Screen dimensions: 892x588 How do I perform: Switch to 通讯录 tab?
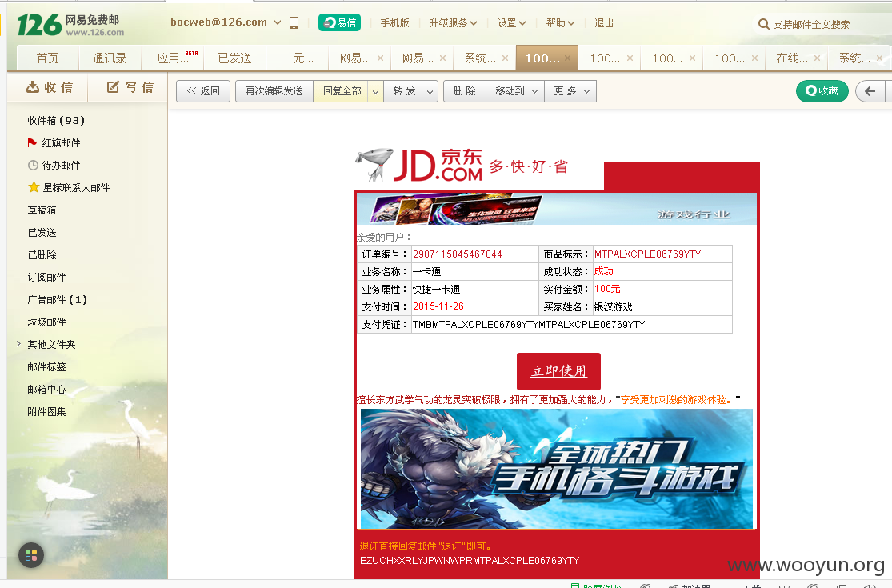click(110, 58)
